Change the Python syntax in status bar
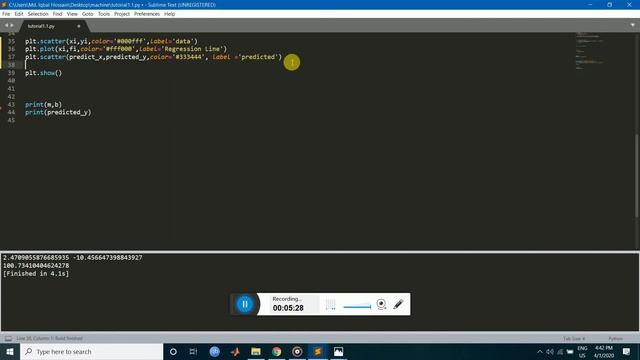Viewport: 640px width, 360px height. point(616,339)
